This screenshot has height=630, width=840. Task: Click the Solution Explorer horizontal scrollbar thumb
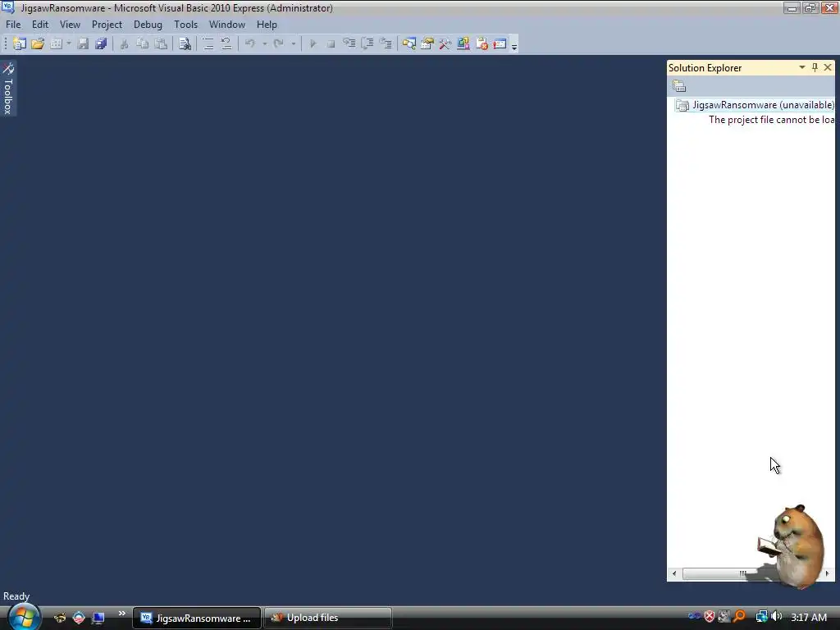pos(742,573)
